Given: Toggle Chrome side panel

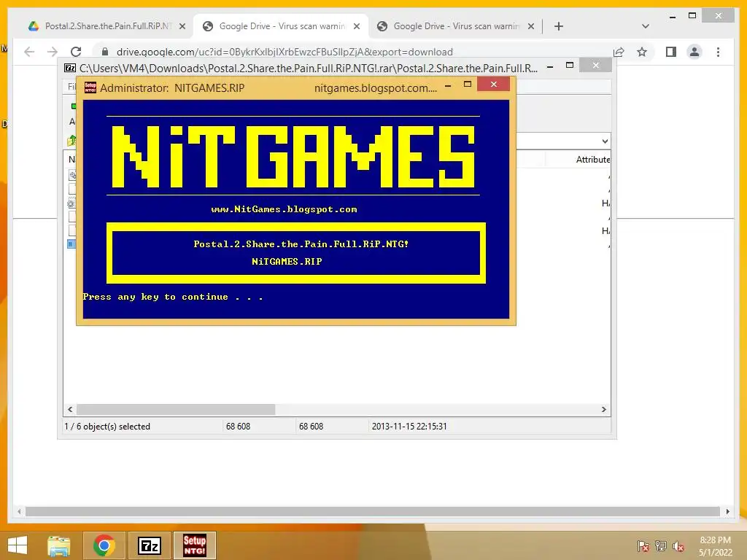Looking at the screenshot, I should pyautogui.click(x=671, y=52).
